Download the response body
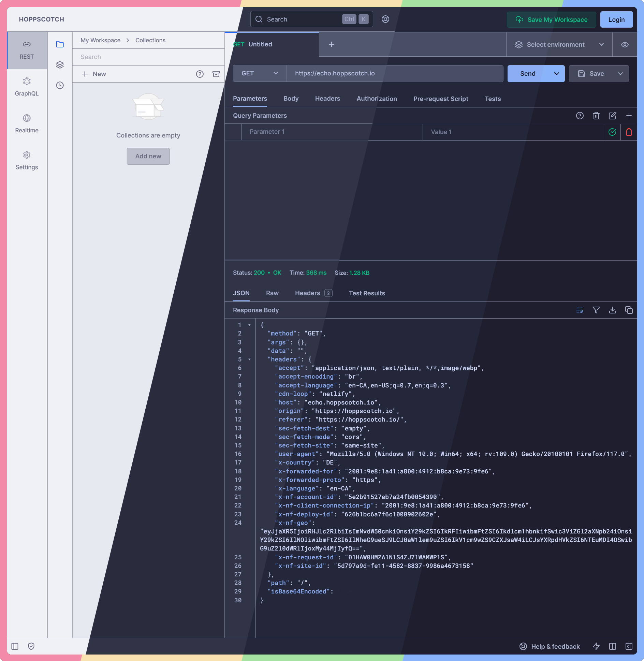The image size is (644, 661). point(613,310)
